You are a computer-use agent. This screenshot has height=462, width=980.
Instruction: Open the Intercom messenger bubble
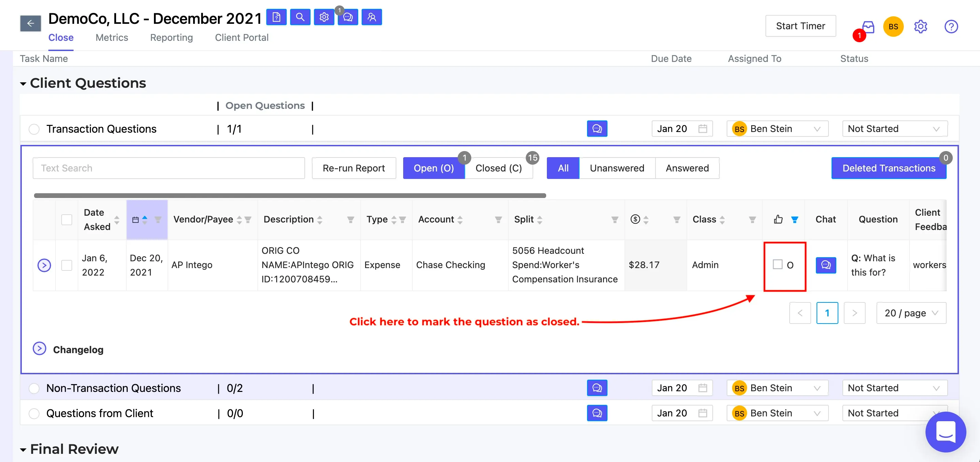coord(946,432)
